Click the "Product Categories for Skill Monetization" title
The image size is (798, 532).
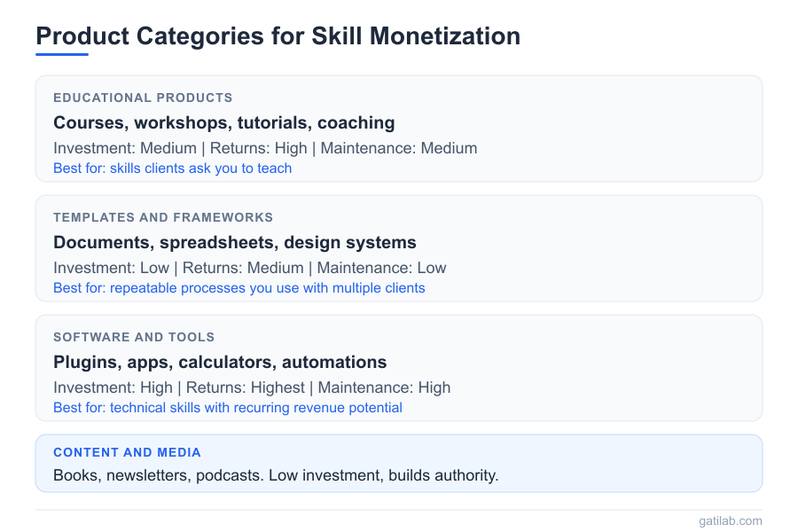(278, 36)
